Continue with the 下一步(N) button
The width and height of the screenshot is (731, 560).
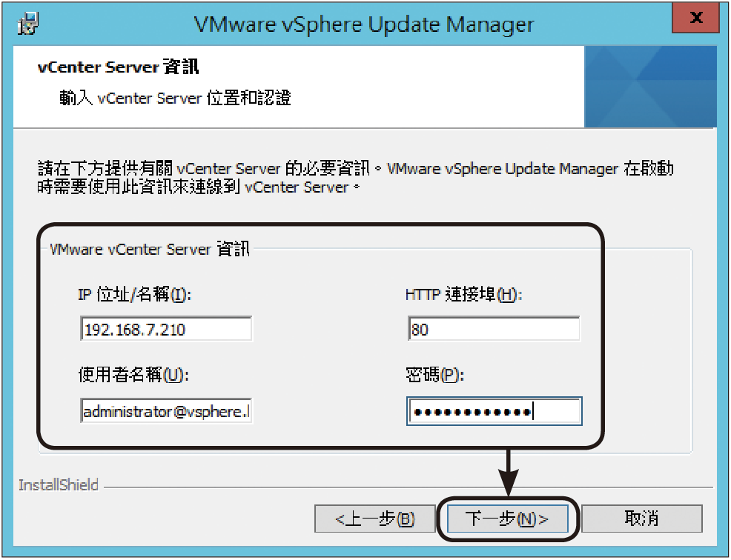pos(507,519)
